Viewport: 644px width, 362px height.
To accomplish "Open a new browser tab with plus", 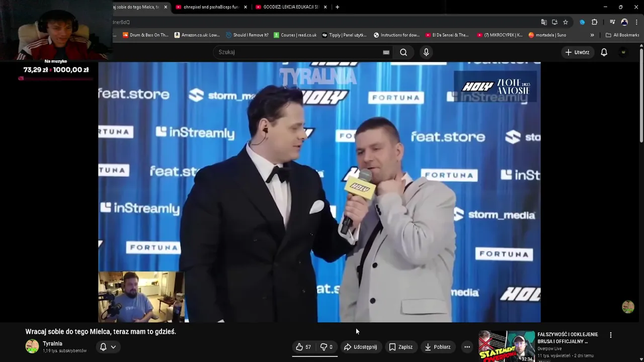I will (x=337, y=7).
